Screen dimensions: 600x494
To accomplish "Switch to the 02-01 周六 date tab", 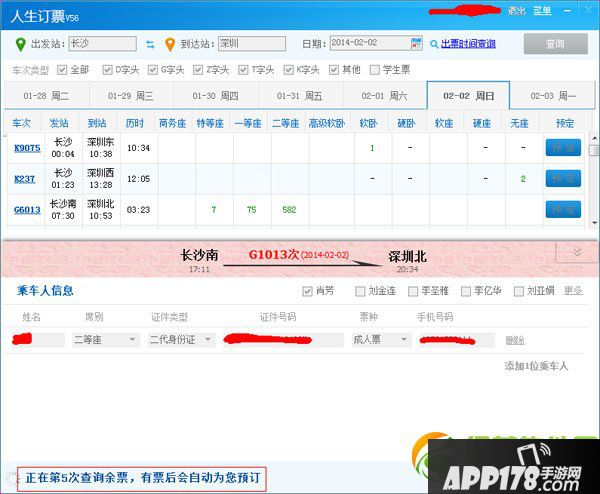I will [384, 96].
